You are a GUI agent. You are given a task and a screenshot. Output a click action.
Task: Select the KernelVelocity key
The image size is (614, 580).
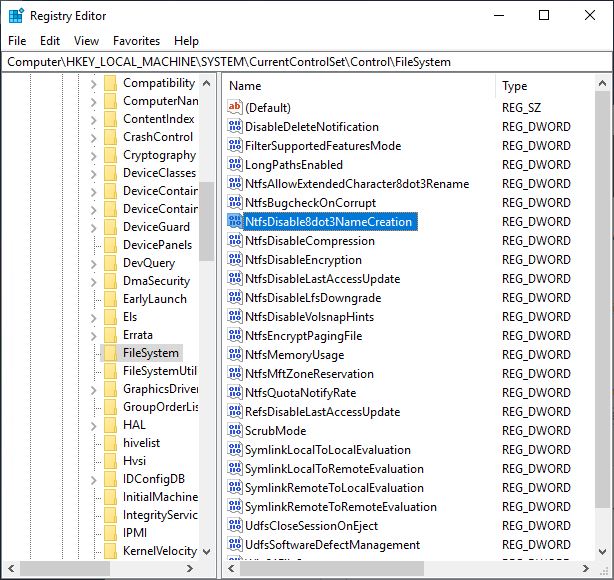pyautogui.click(x=160, y=551)
